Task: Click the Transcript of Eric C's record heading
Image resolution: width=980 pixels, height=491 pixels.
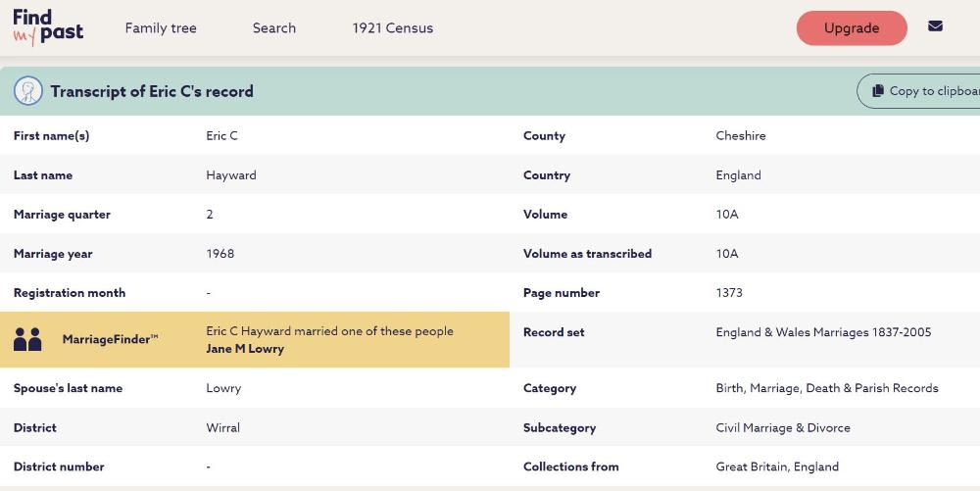Action: tap(152, 91)
